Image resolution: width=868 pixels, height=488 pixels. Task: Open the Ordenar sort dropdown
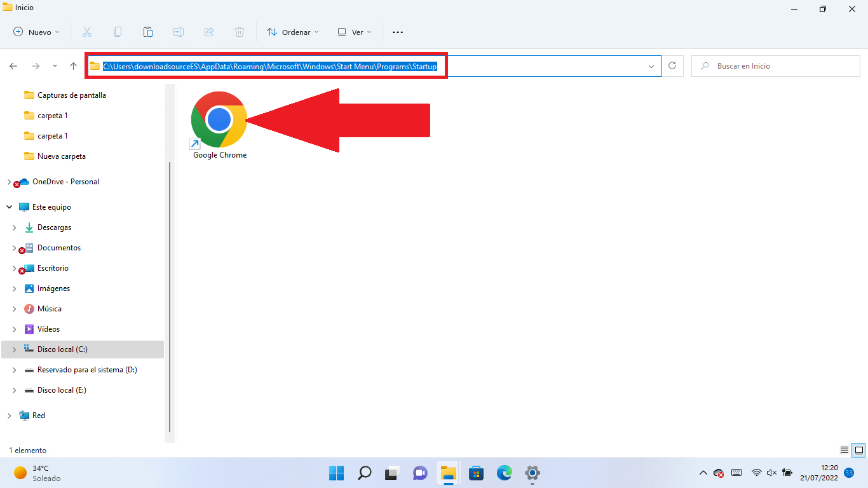coord(293,32)
